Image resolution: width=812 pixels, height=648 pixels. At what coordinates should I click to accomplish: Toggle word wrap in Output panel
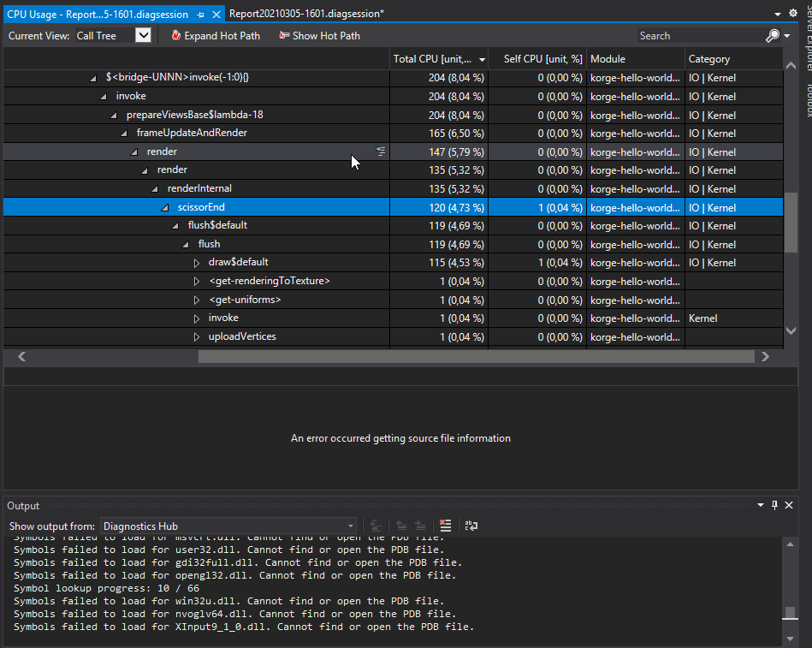point(471,526)
